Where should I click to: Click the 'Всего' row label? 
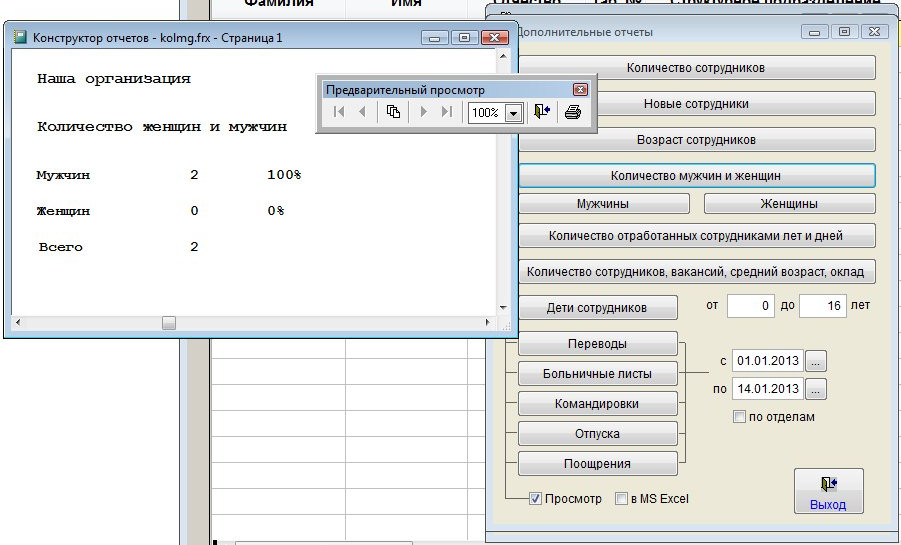tap(60, 247)
